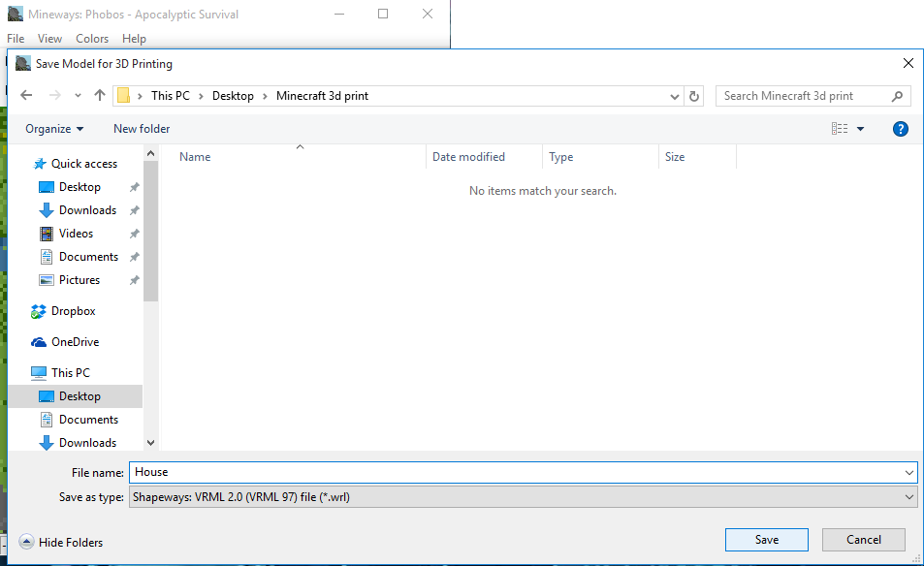924x566 pixels.
Task: Select the highlighted Desktop under This PC
Action: [x=76, y=396]
